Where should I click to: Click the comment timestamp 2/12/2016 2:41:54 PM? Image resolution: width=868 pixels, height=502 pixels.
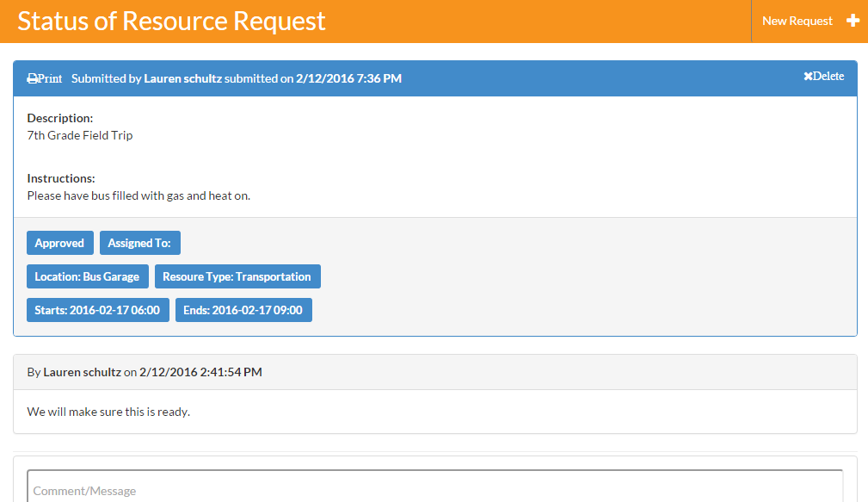click(x=200, y=372)
